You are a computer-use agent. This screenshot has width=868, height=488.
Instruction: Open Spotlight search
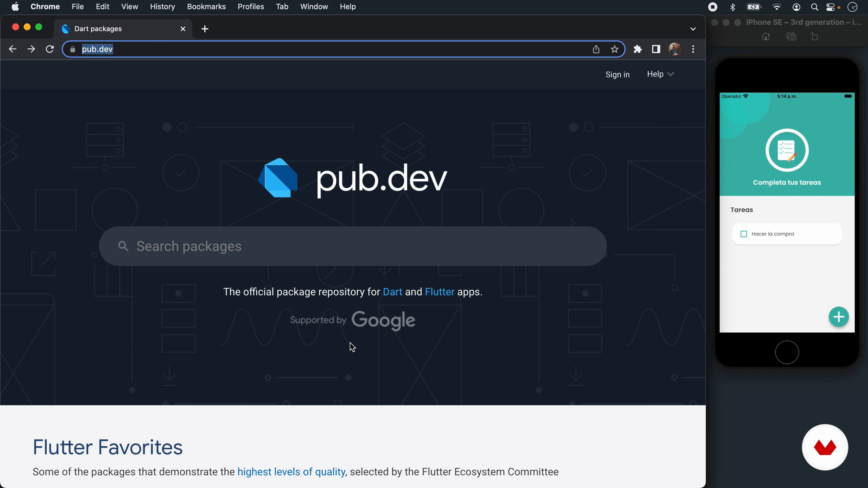click(x=815, y=7)
